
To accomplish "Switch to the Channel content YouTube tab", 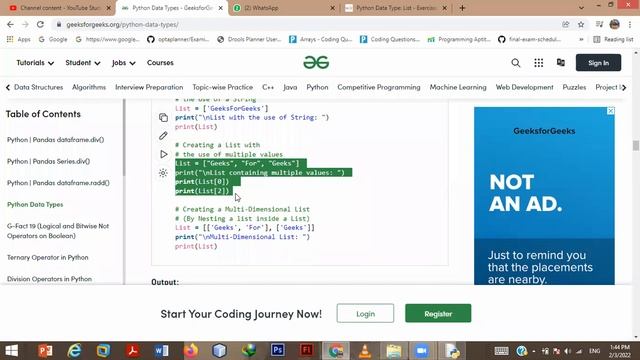I will click(60, 8).
